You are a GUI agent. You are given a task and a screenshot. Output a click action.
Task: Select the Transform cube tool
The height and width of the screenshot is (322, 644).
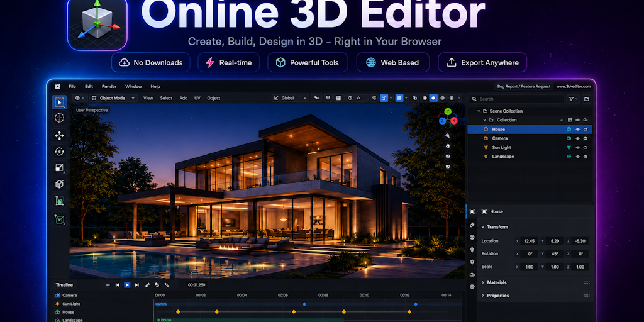[x=60, y=184]
